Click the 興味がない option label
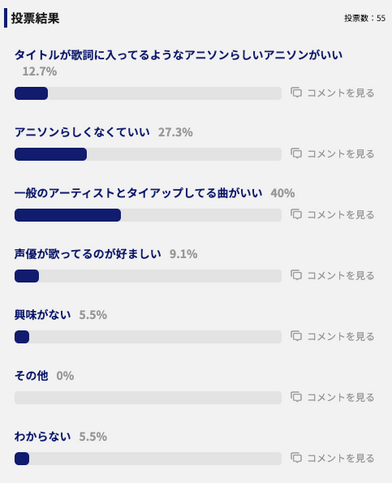 tap(43, 315)
